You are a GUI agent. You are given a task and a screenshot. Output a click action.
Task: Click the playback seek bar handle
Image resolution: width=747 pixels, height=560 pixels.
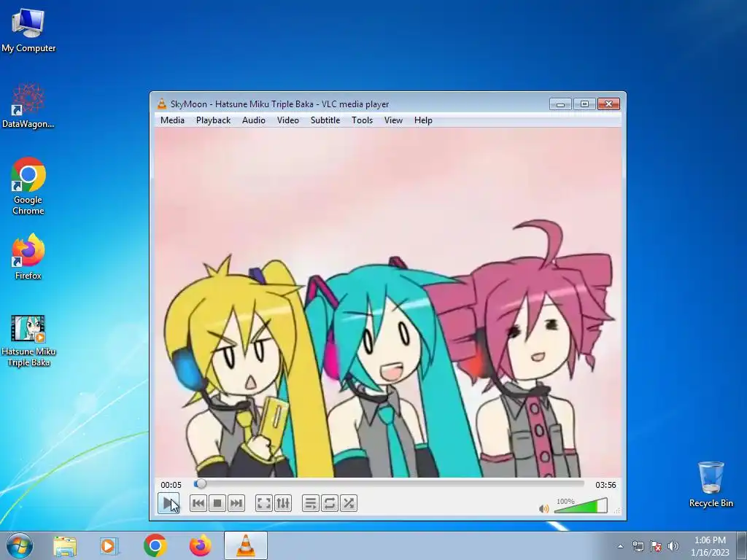tap(201, 484)
